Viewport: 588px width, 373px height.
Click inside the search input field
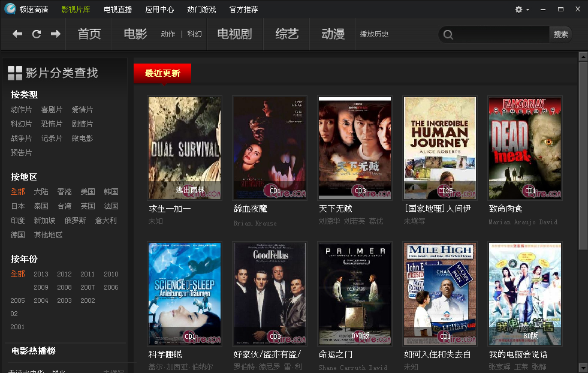point(501,35)
